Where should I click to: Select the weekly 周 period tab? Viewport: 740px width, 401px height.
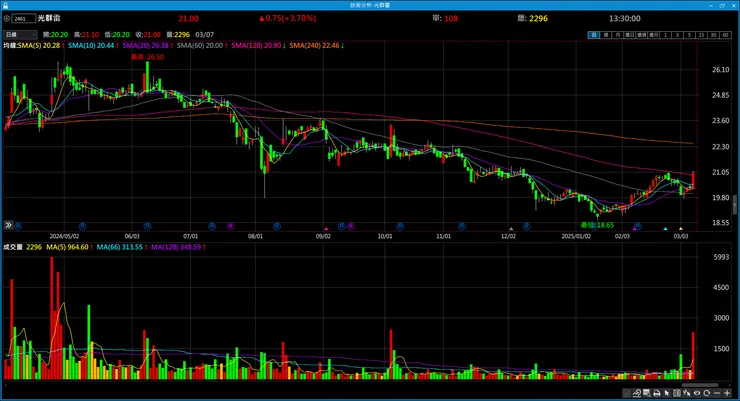tap(605, 35)
